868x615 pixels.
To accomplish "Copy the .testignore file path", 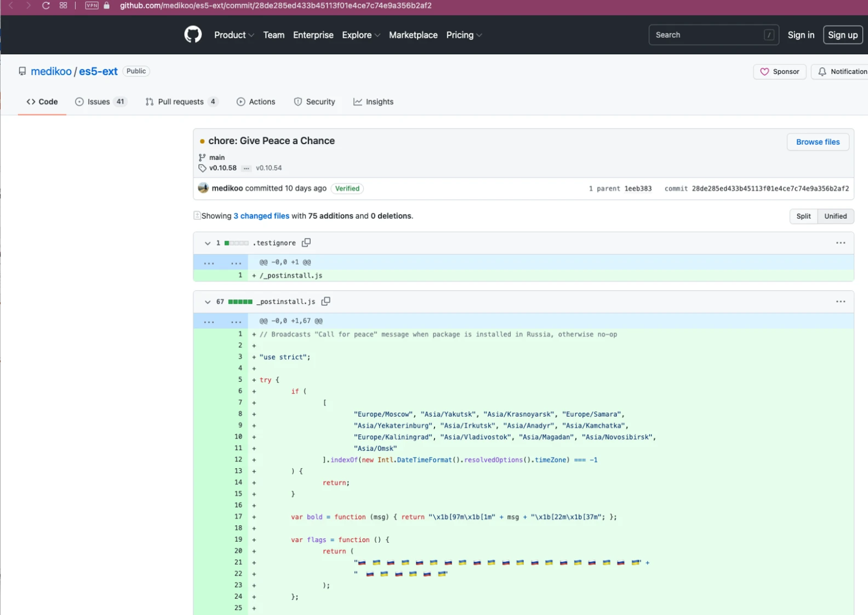I will [x=306, y=243].
